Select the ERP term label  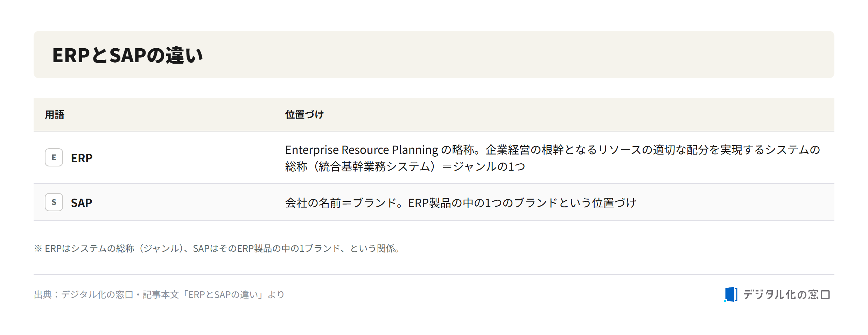point(82,158)
